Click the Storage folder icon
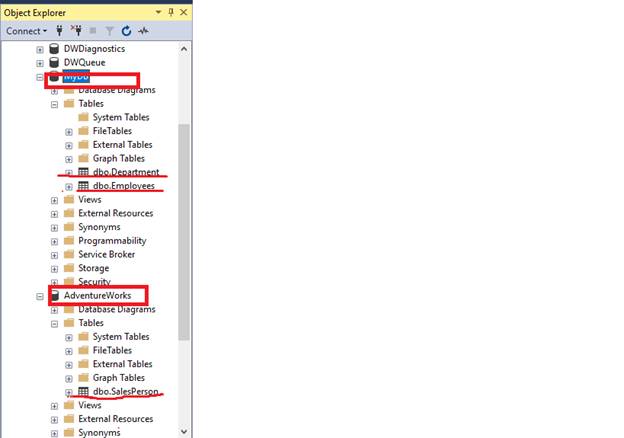The height and width of the screenshot is (438, 624). click(69, 267)
